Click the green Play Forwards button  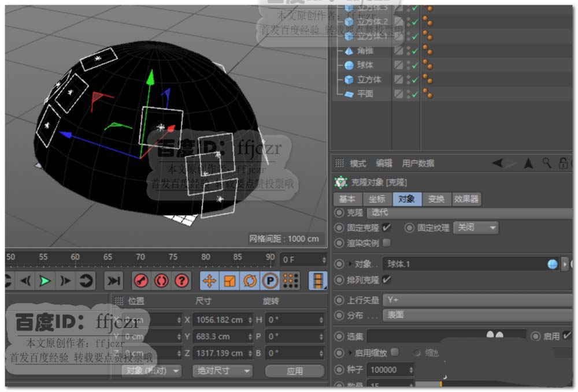click(x=45, y=281)
